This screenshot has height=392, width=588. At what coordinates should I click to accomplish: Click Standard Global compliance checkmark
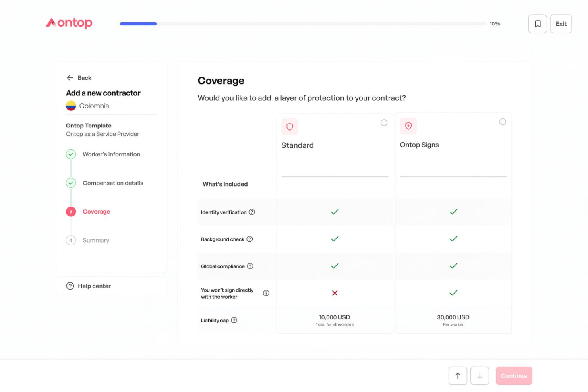point(335,266)
